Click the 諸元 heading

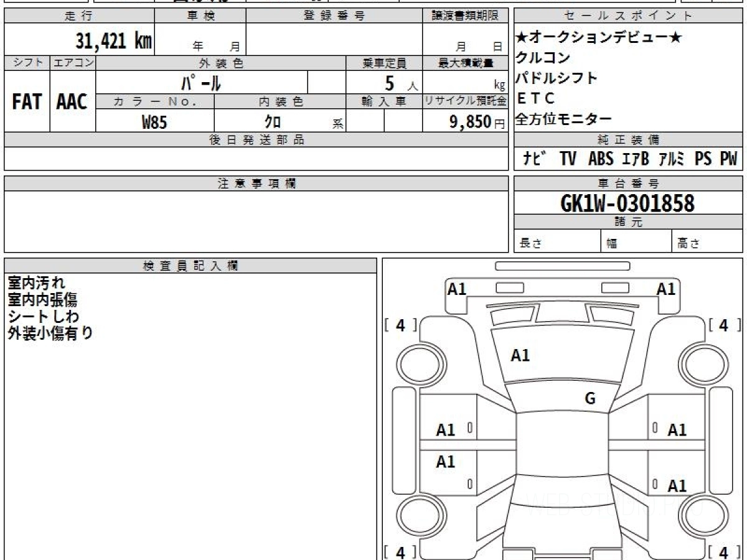point(628,223)
